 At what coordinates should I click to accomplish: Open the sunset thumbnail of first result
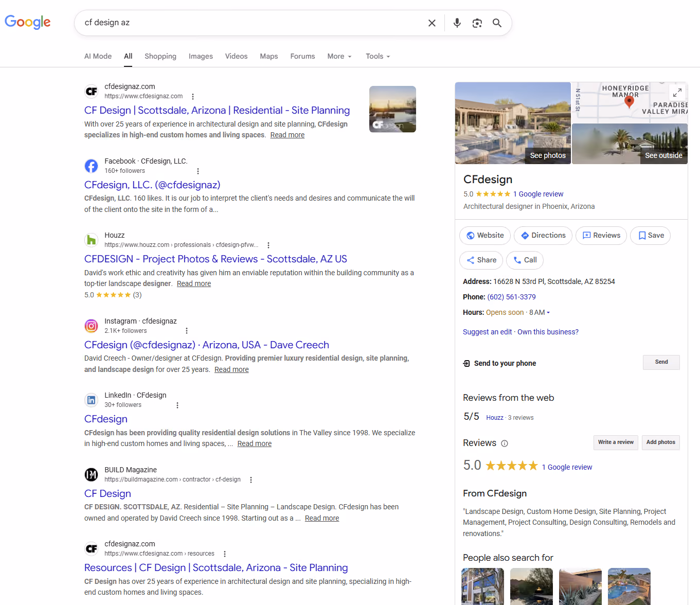pyautogui.click(x=392, y=109)
